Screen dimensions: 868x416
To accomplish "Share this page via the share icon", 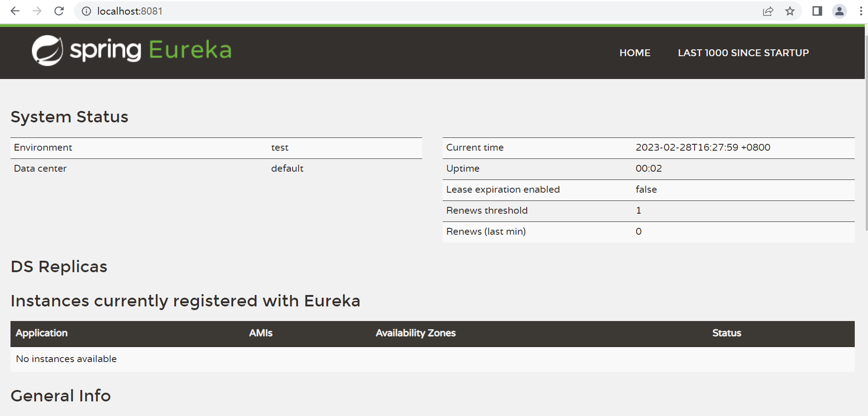I will tap(768, 11).
